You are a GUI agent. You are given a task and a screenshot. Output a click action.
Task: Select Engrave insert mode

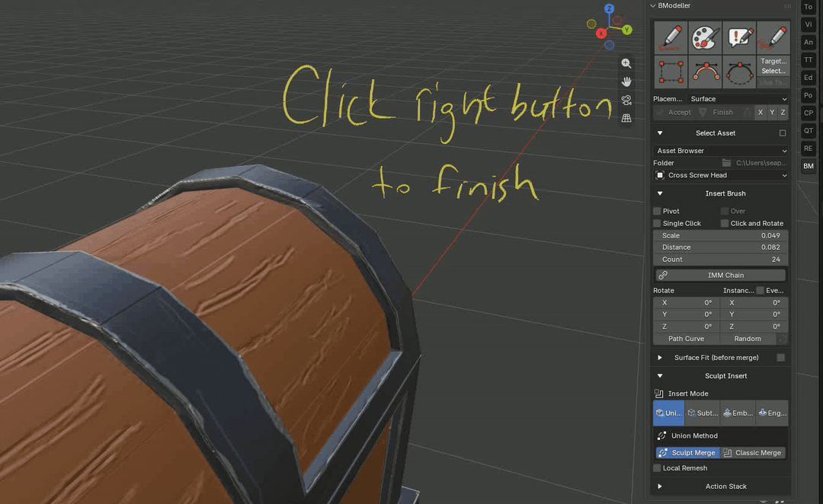point(772,413)
